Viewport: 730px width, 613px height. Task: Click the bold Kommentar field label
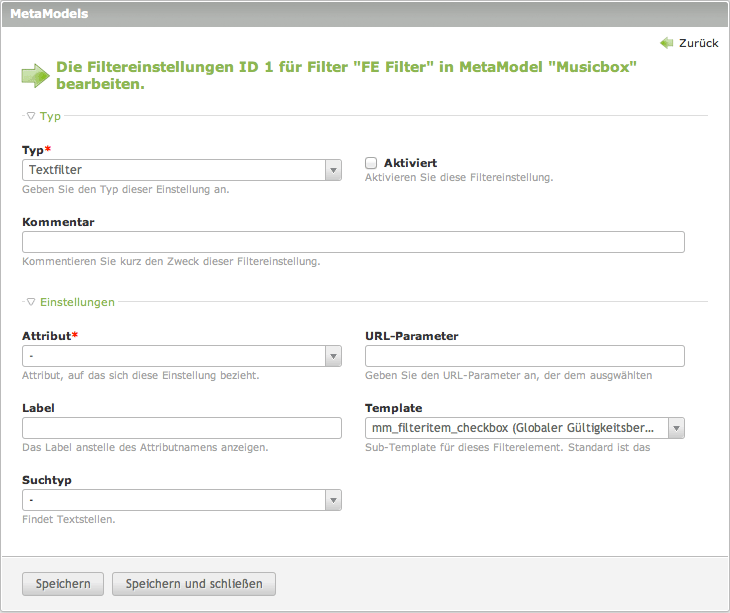click(x=58, y=222)
